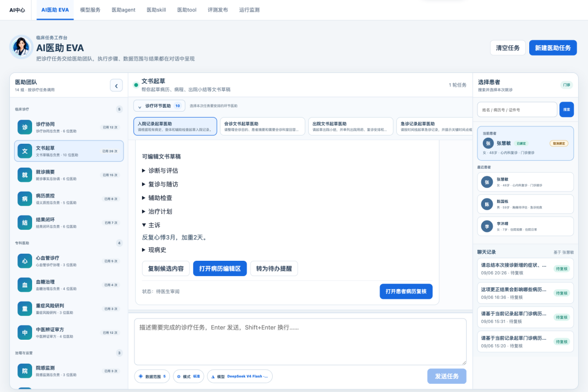Select the 出院文书起草医助 card
Image resolution: width=588 pixels, height=392 pixels.
pyautogui.click(x=351, y=126)
